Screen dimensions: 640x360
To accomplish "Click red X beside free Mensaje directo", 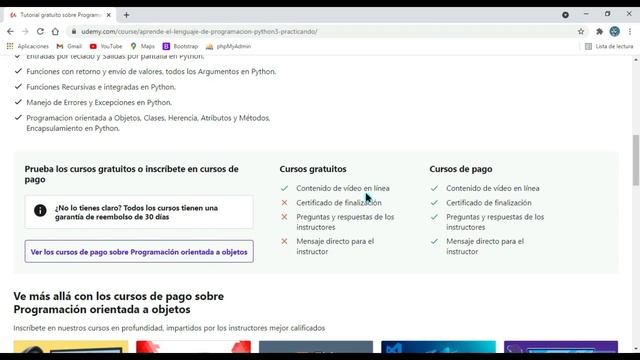I will pos(284,241).
